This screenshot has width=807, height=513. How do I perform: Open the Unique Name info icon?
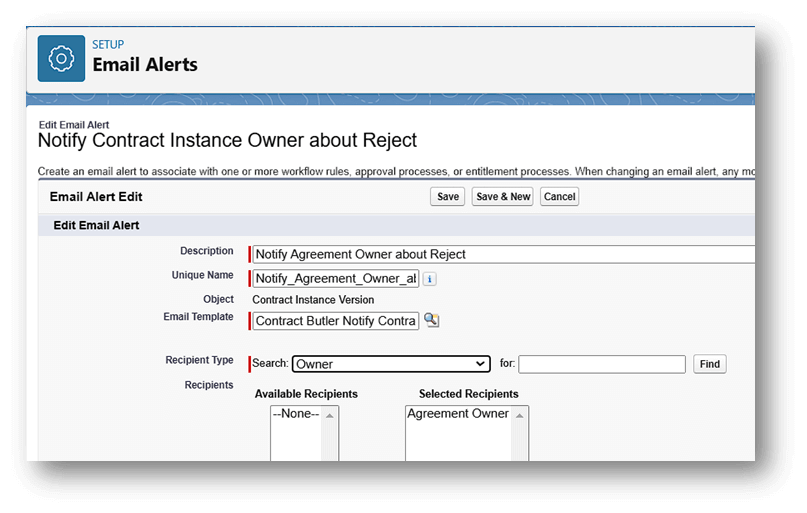(x=430, y=279)
